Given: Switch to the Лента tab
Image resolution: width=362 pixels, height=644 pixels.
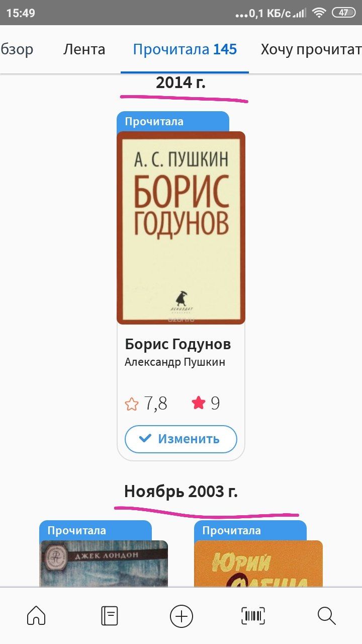Looking at the screenshot, I should point(84,49).
